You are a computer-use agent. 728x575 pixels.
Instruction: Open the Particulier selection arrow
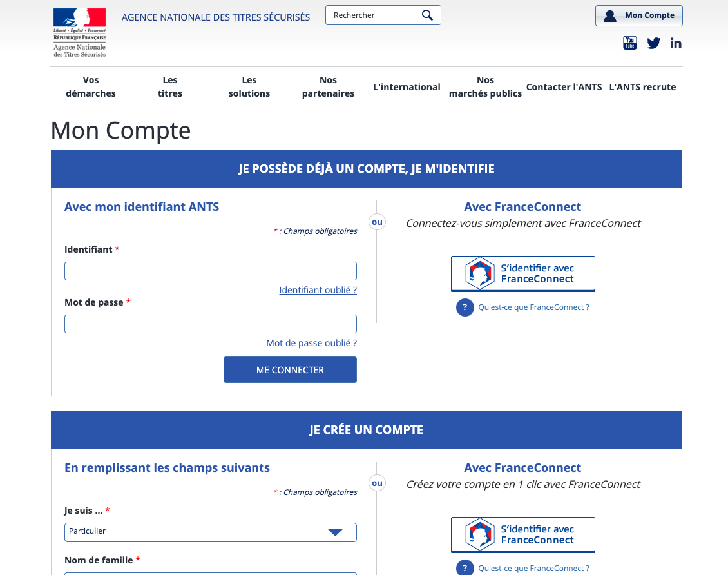[x=334, y=532]
